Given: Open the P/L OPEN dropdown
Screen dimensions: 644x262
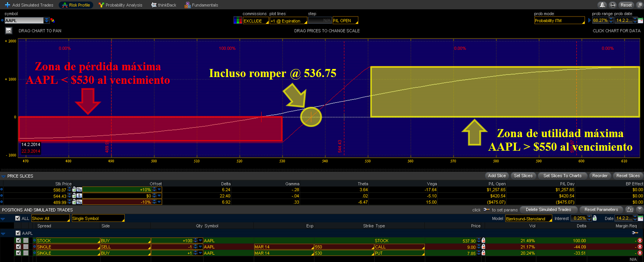Looking at the screenshot, I should coord(345,21).
